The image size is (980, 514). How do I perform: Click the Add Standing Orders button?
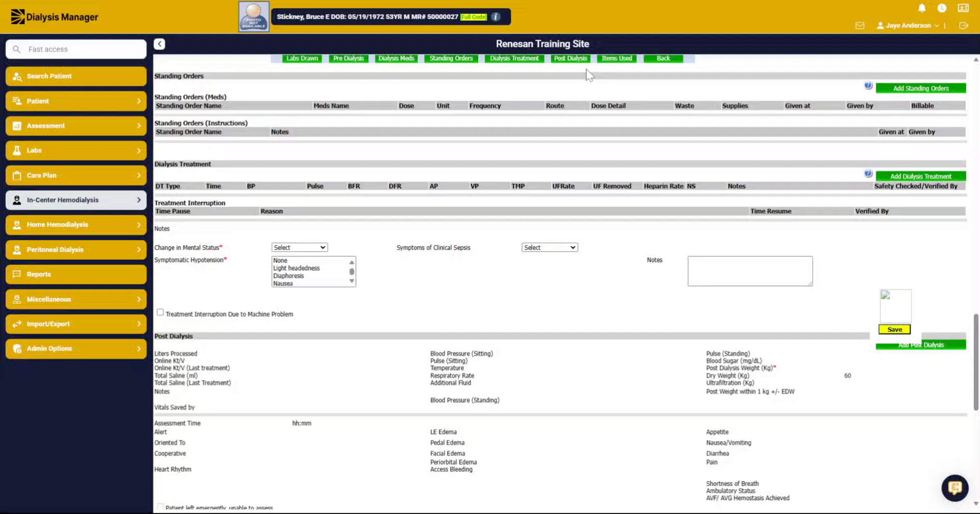pos(921,88)
